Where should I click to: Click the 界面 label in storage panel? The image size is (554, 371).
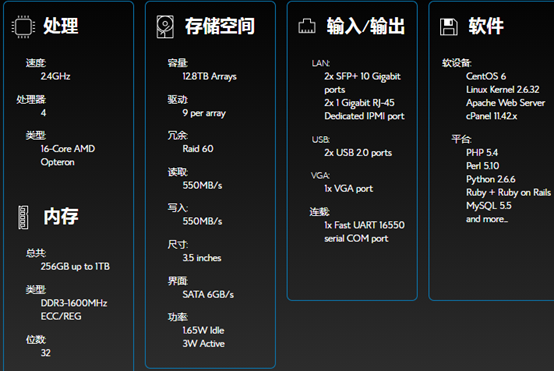point(177,281)
